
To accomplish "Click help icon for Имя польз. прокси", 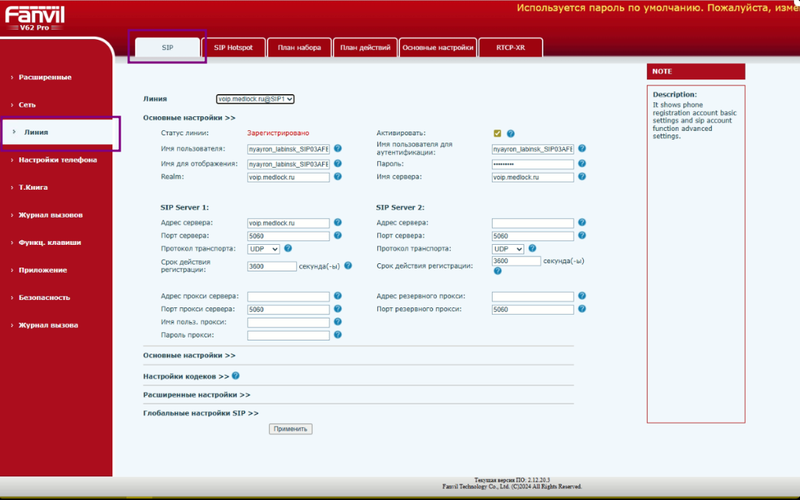I will click(338, 322).
